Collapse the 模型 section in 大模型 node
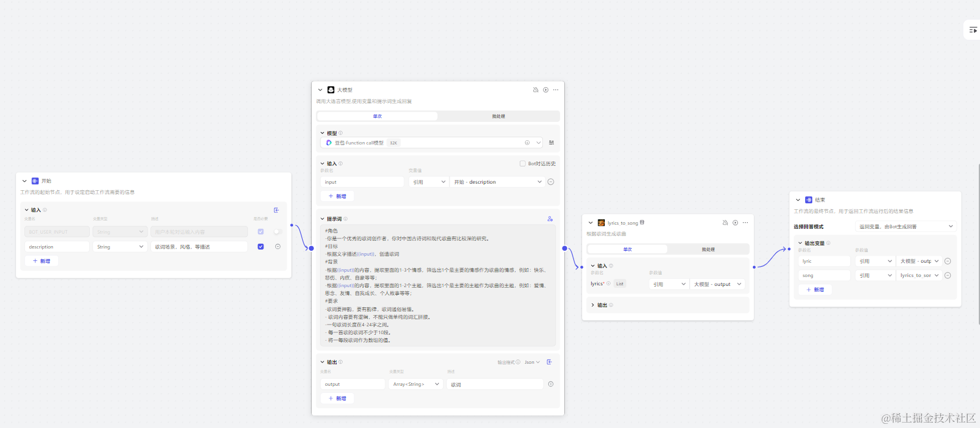Viewport: 980px width, 428px height. click(322, 133)
